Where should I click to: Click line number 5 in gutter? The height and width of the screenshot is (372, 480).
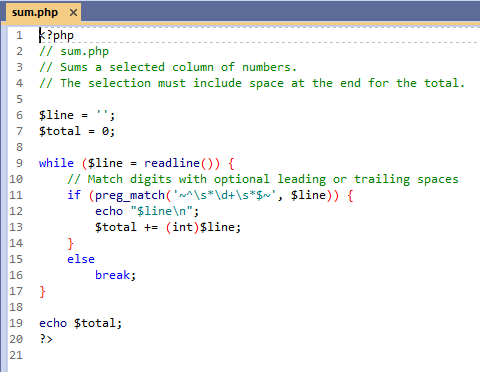coord(19,99)
